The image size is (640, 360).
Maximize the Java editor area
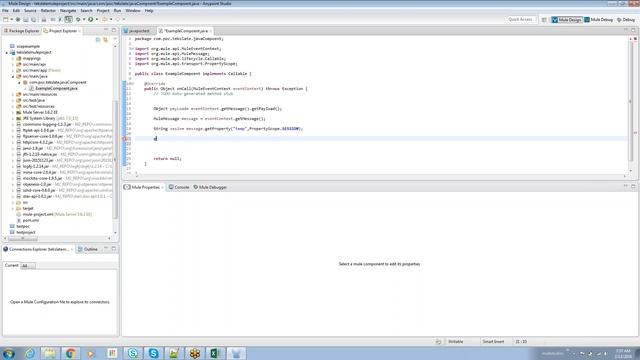point(633,30)
